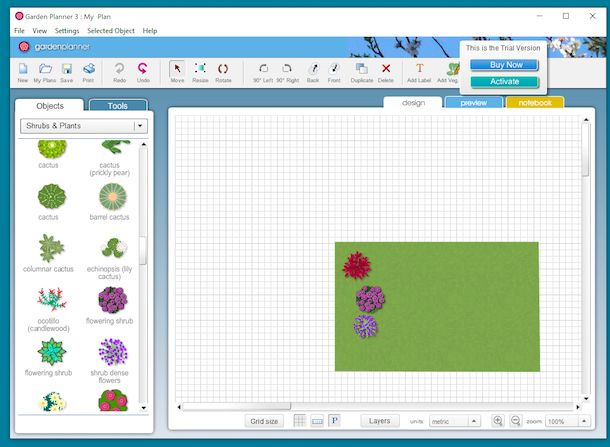Pick the shrub dense flowers object
The height and width of the screenshot is (447, 610).
112,352
